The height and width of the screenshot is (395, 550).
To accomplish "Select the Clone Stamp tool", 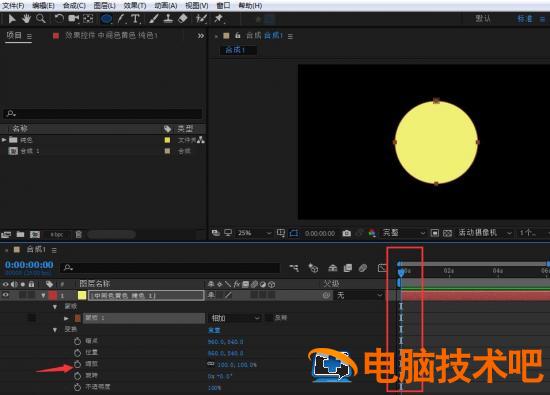I will pos(168,19).
